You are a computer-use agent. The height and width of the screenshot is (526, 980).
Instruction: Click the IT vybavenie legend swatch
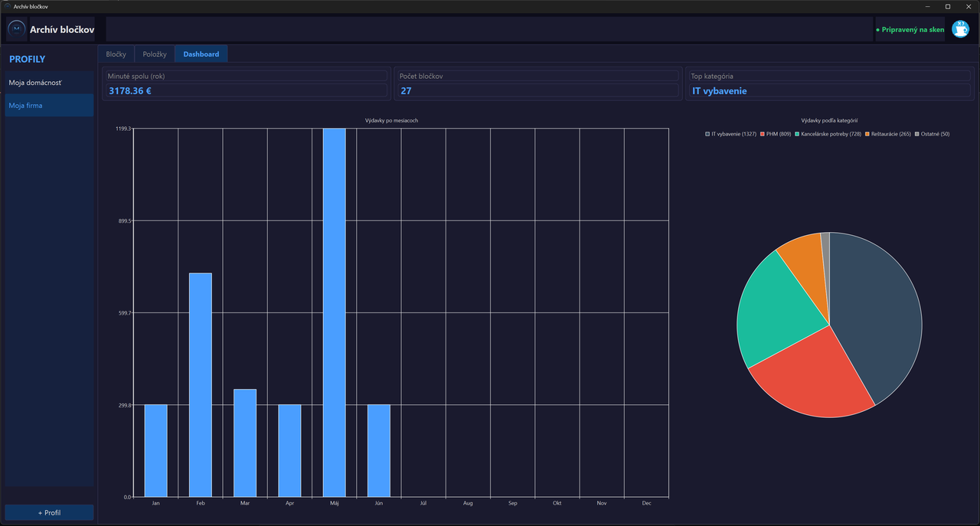(707, 134)
